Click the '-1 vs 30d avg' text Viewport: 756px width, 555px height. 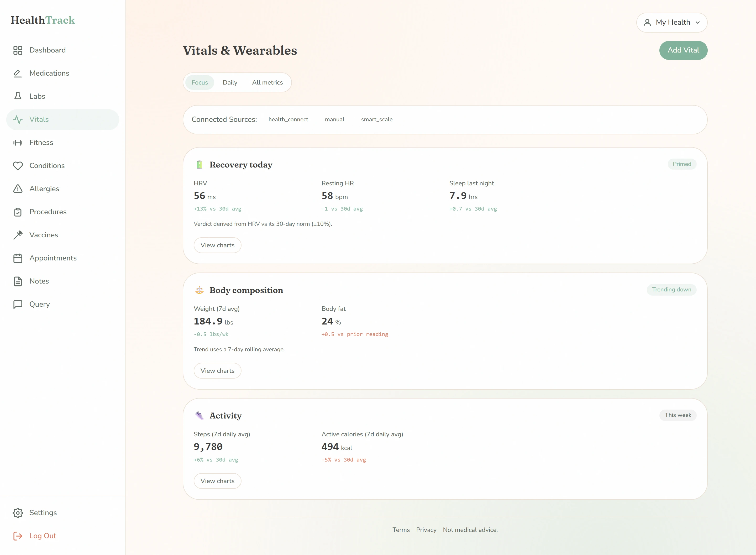[x=342, y=209]
